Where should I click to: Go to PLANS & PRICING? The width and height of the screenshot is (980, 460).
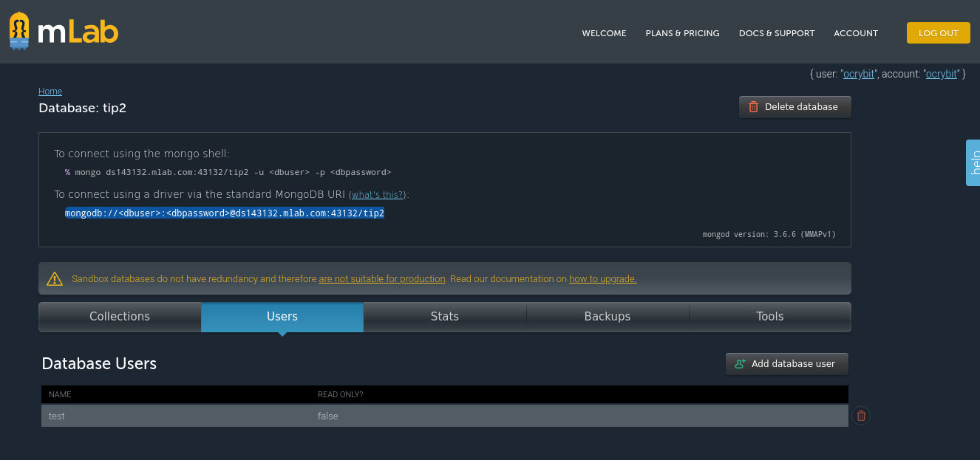682,33
